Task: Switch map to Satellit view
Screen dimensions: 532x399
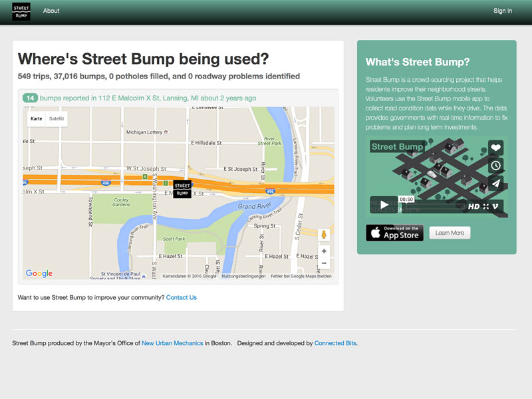Action: [57, 119]
